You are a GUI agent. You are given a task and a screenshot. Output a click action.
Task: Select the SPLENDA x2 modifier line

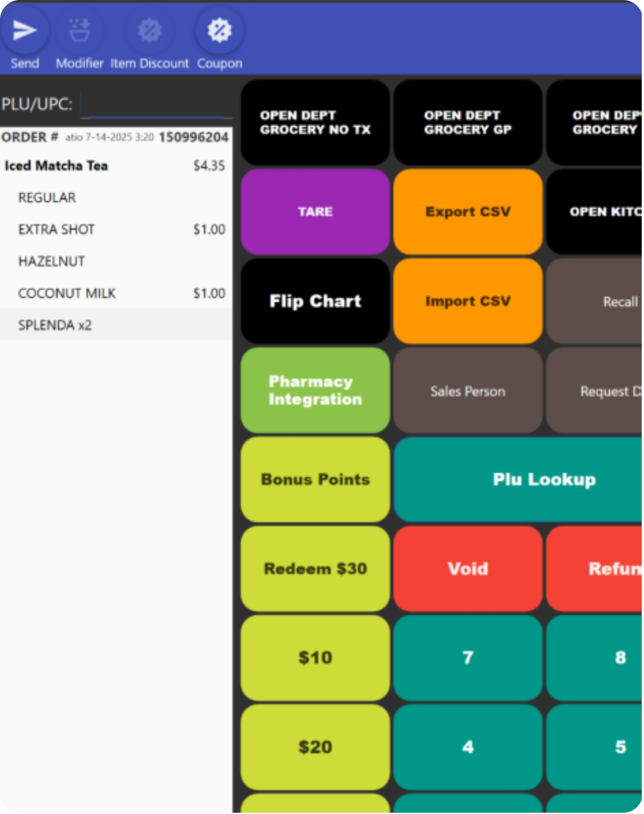114,325
